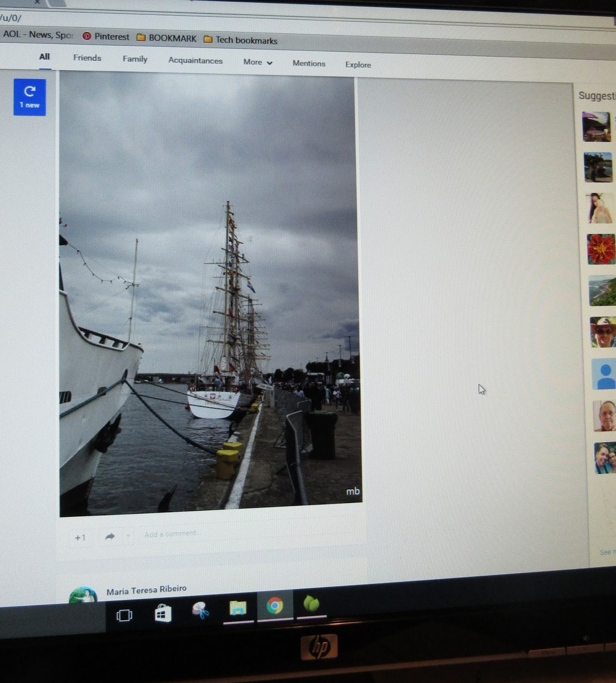Switch to the Friends tab
This screenshot has width=616, height=683.
[87, 58]
